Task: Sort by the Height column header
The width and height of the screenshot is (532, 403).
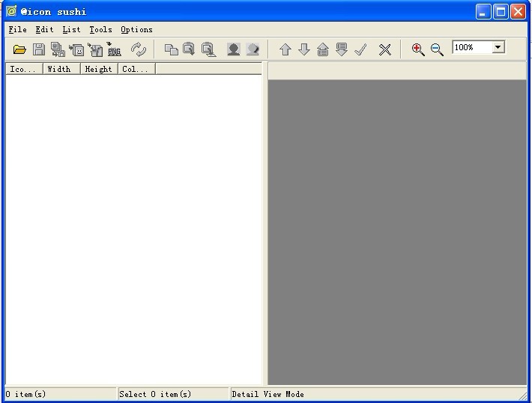Action: (99, 69)
